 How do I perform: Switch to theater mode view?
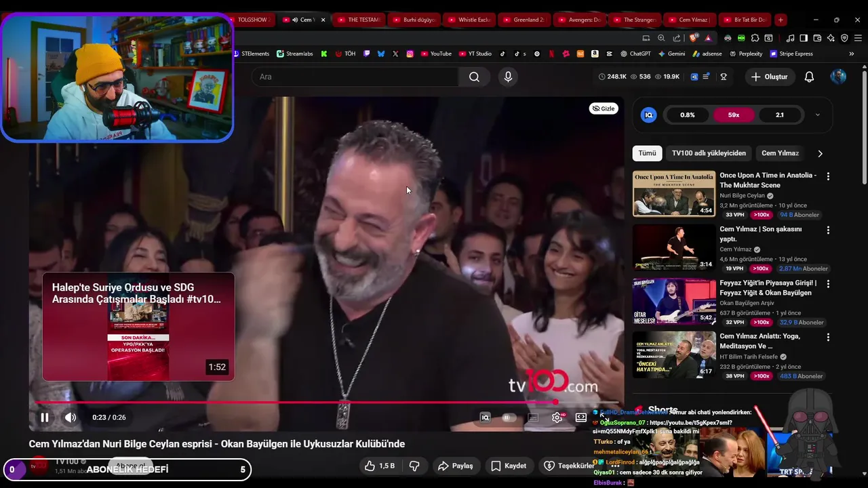click(581, 418)
